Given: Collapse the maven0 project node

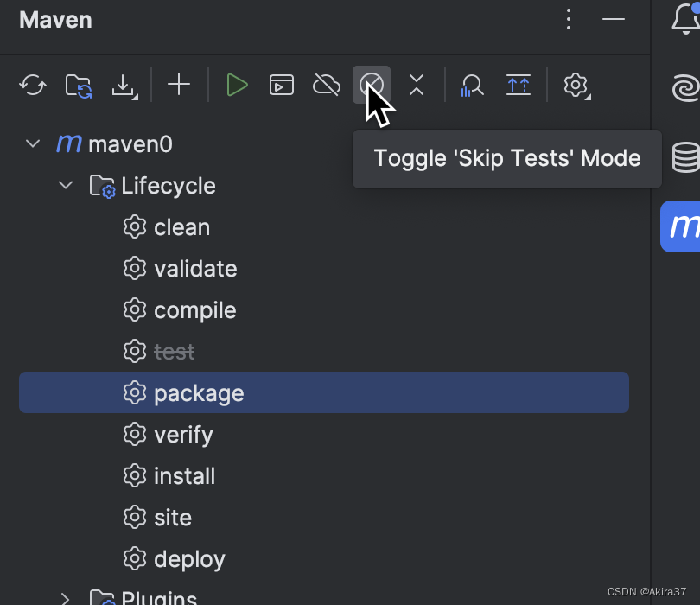Looking at the screenshot, I should tap(33, 143).
